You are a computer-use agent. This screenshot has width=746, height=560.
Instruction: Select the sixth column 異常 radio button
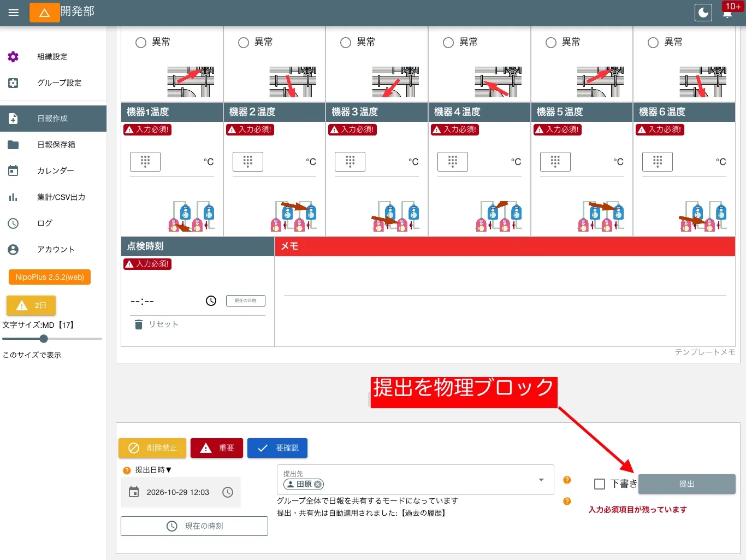click(653, 43)
